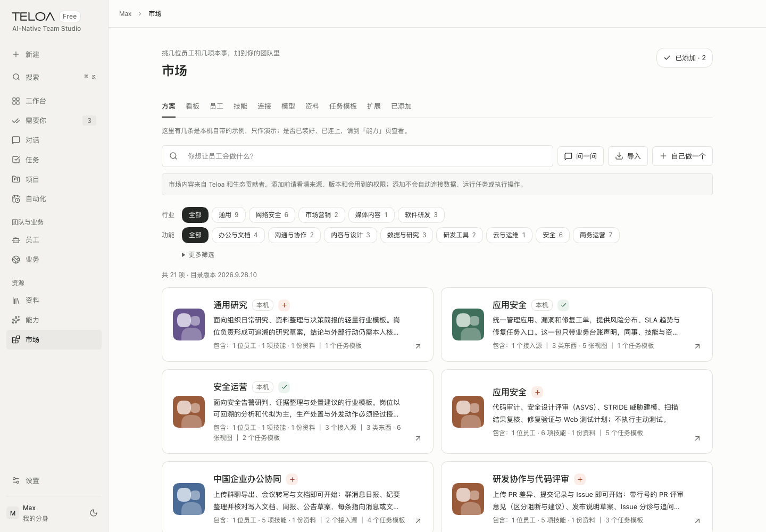This screenshot has width=766, height=532.
Task: Open arrow link on 安全运营 card
Action: point(418,438)
